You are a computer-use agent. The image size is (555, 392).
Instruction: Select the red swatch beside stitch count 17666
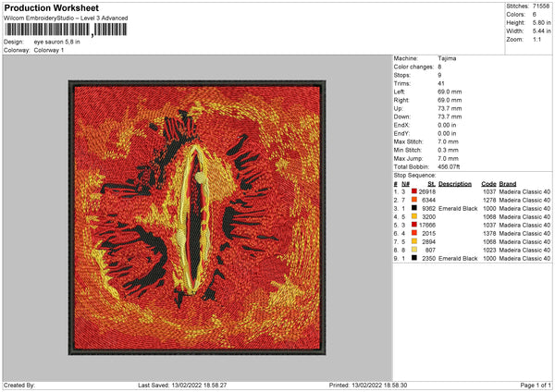pos(414,225)
